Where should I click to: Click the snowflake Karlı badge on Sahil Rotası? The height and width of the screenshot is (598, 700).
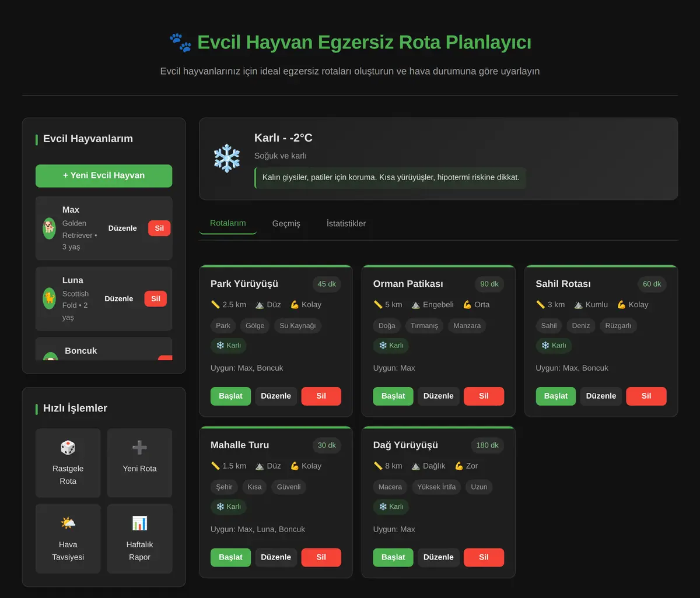pyautogui.click(x=554, y=346)
